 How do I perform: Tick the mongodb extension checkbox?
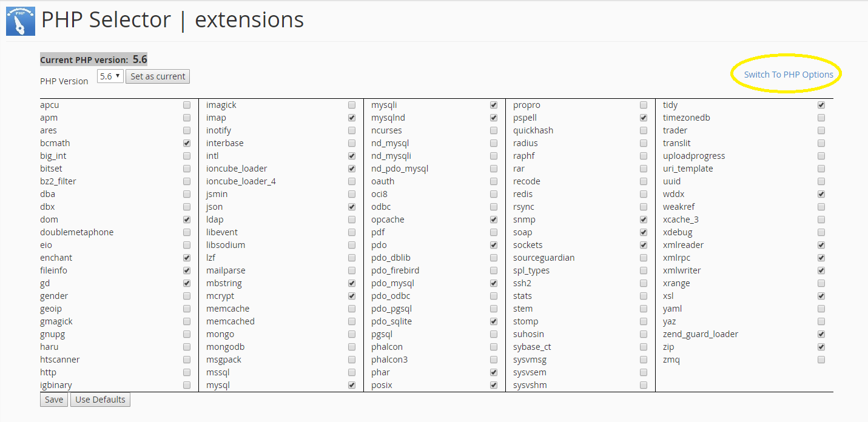tap(352, 347)
